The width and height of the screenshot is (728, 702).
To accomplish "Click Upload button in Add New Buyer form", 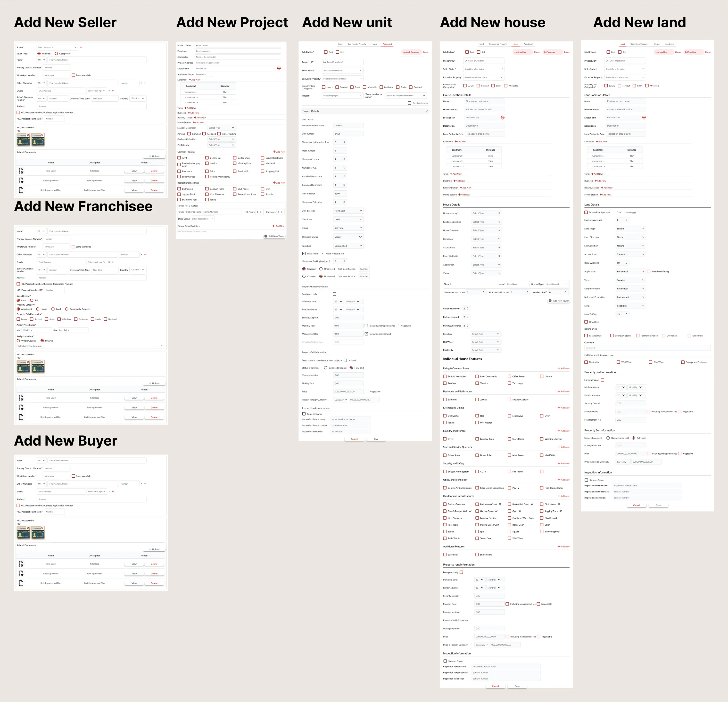I will (x=154, y=549).
